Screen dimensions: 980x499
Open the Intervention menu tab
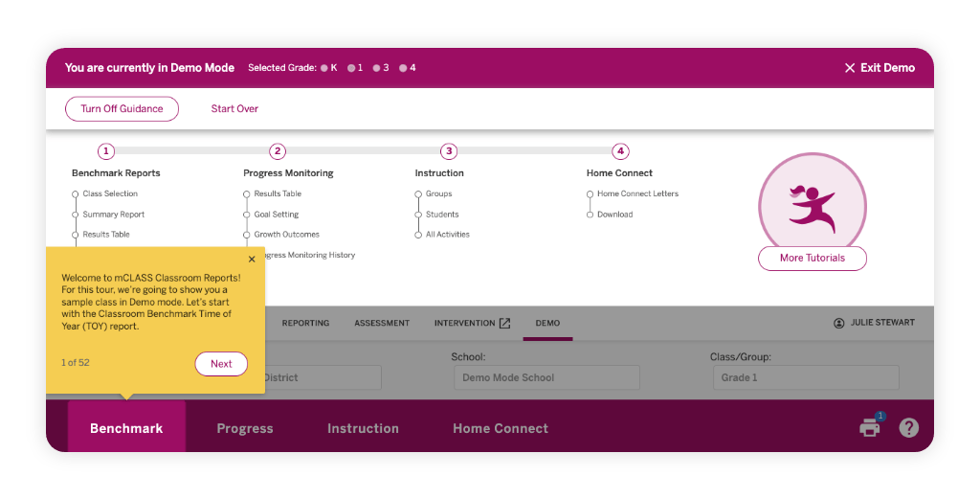[x=473, y=324]
